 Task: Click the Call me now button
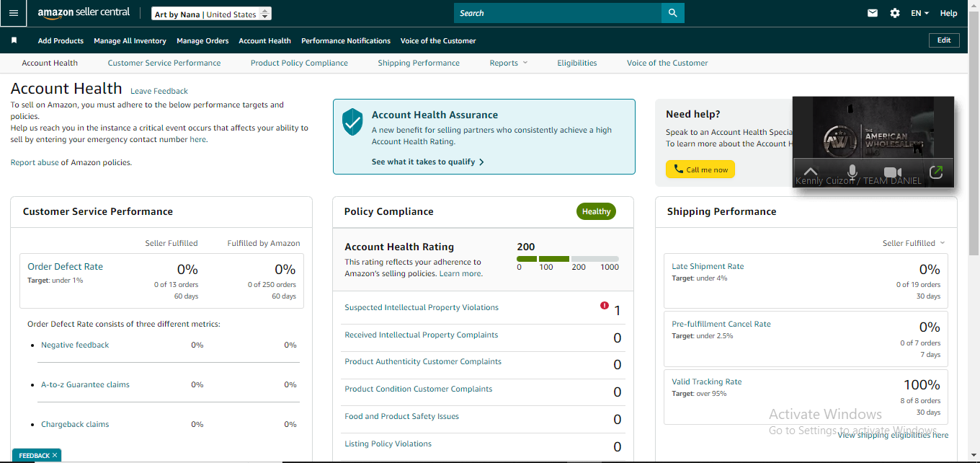pyautogui.click(x=700, y=169)
